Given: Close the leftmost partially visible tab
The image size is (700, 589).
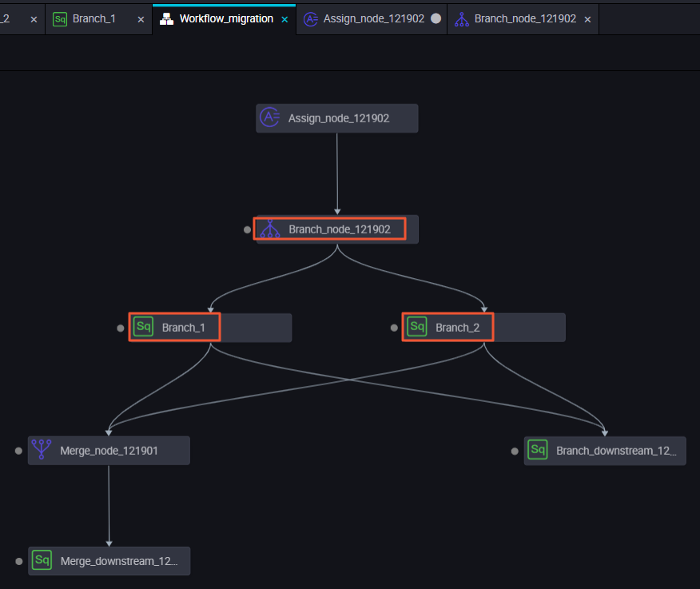Looking at the screenshot, I should 34,19.
